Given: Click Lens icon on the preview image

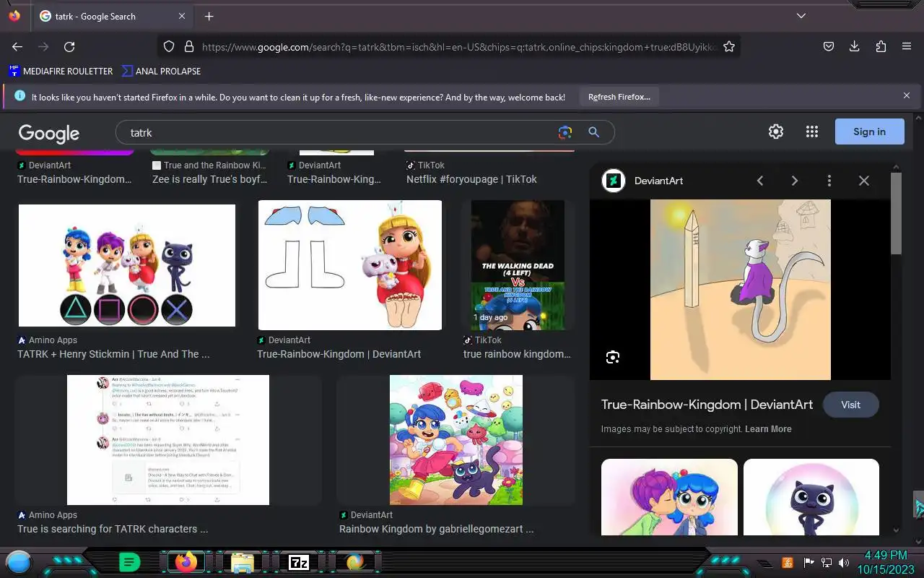Looking at the screenshot, I should point(613,357).
